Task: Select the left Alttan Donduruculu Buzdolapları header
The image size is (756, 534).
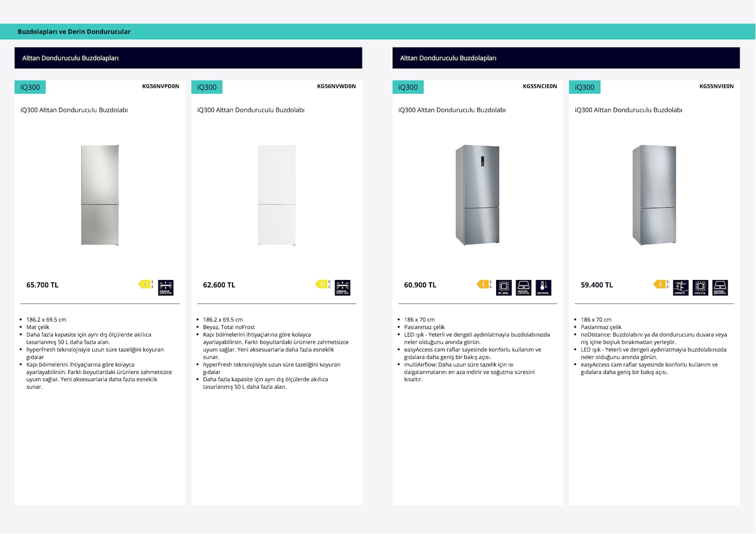Action: pos(188,58)
